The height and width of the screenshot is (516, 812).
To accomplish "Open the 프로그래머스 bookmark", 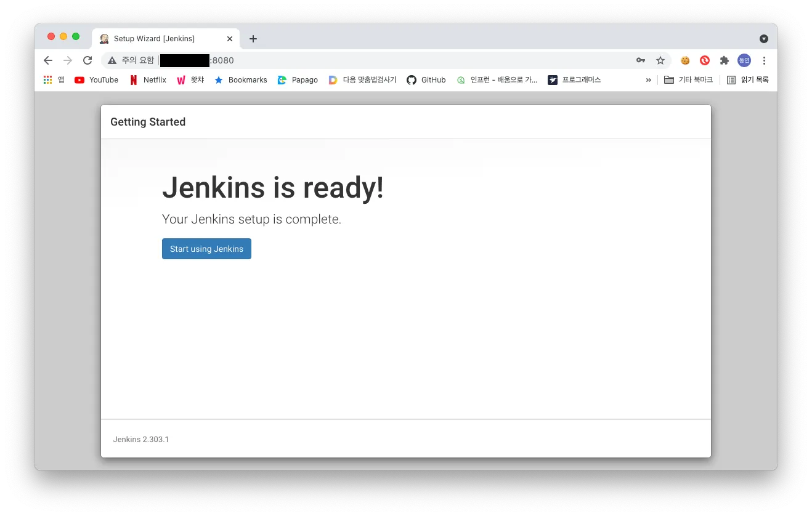I will (575, 80).
